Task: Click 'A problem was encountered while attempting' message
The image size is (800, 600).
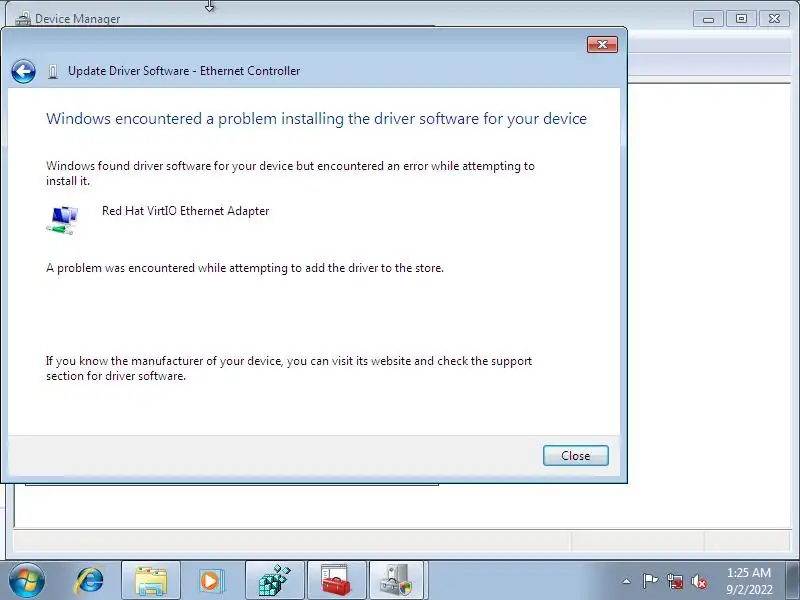Action: 245,268
